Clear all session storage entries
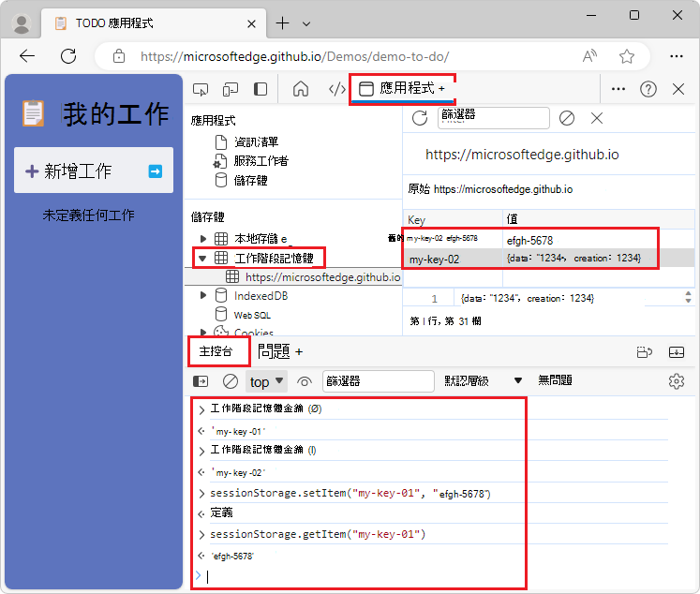This screenshot has height=594, width=700. click(567, 118)
